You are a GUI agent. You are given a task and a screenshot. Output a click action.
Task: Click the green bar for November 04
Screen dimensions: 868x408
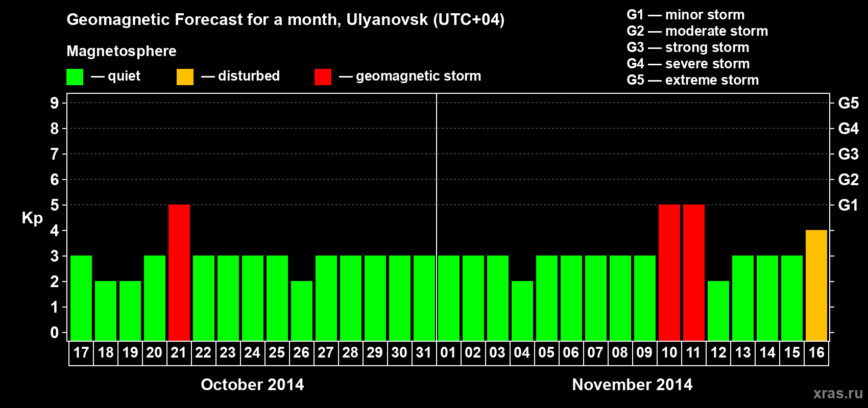click(x=522, y=311)
